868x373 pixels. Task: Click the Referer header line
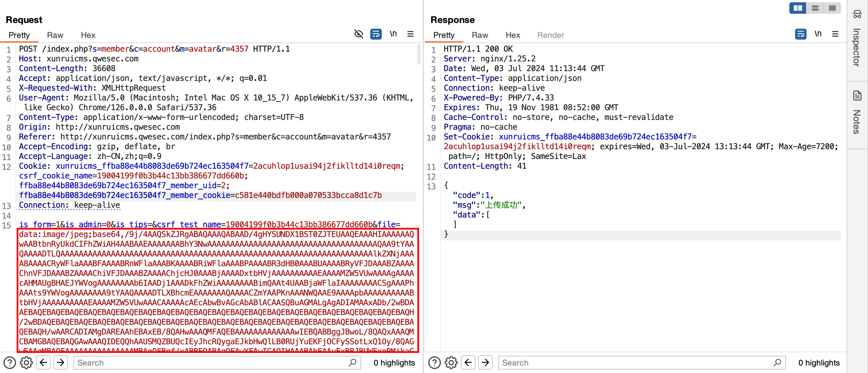tap(205, 137)
